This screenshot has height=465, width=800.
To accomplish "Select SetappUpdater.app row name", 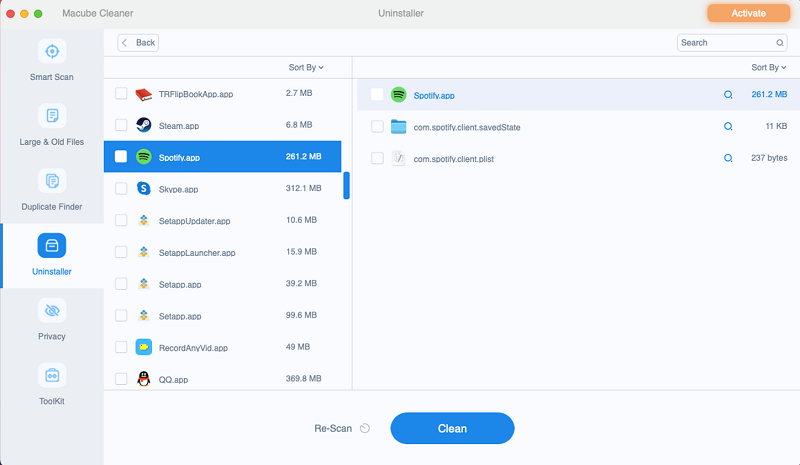I will click(194, 221).
